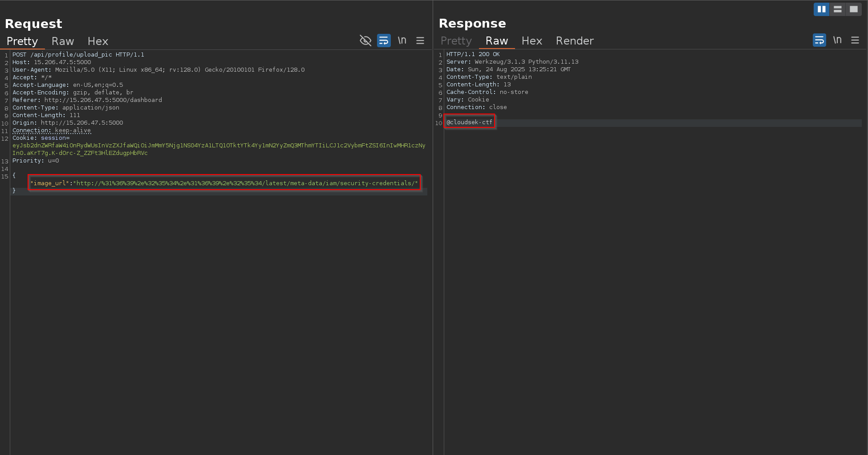Show newline characters in Response panel

[837, 40]
